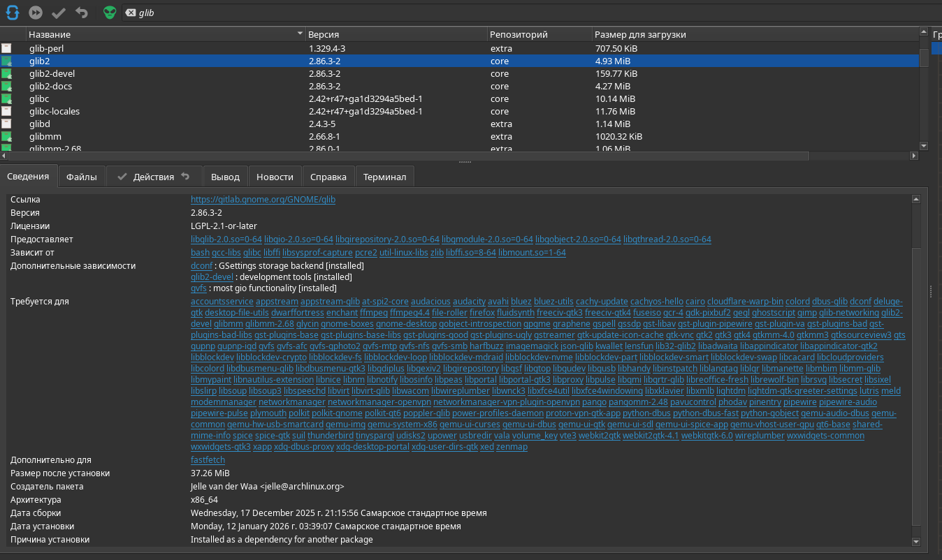
Task: Click the glibc-locales package status icon
Action: 7,112
